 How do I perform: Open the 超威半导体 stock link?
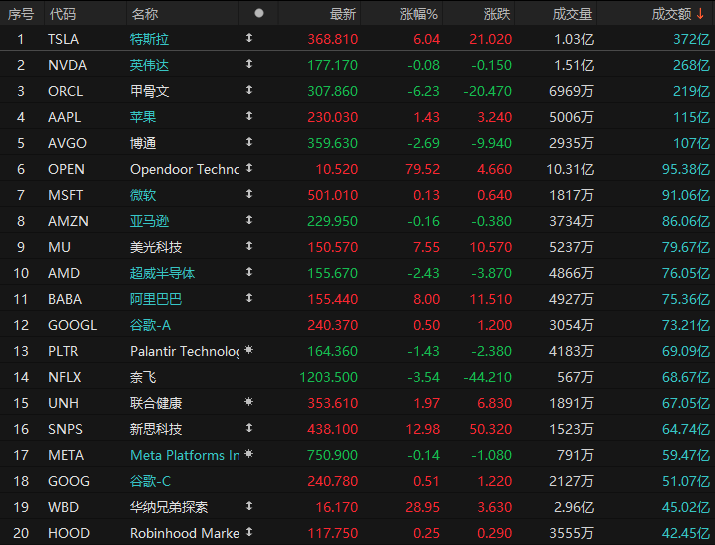pos(162,273)
